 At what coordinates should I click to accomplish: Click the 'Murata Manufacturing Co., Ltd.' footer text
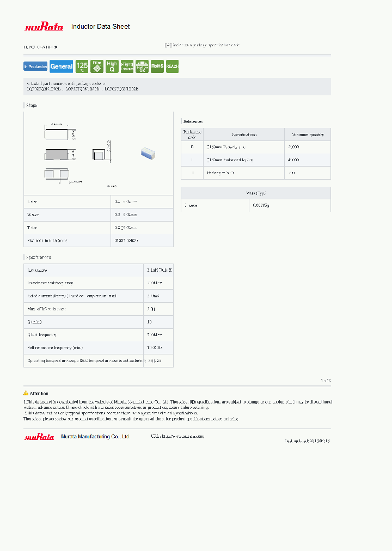[x=95, y=437]
